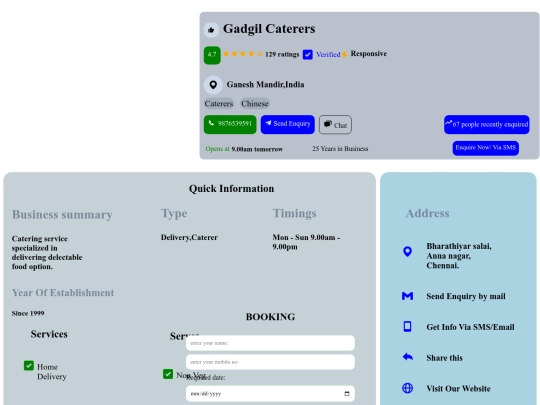Open the Chat button

(x=335, y=125)
